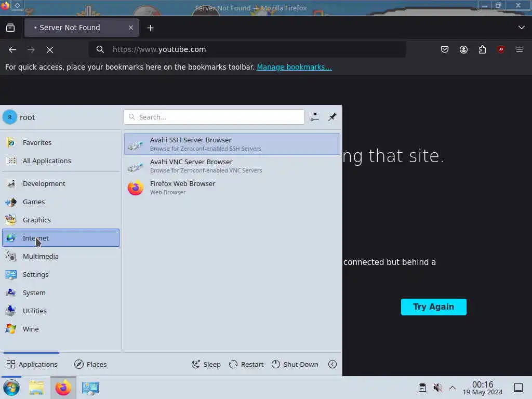The width and height of the screenshot is (532, 399).
Task: Open the Wine category
Action: point(61,329)
